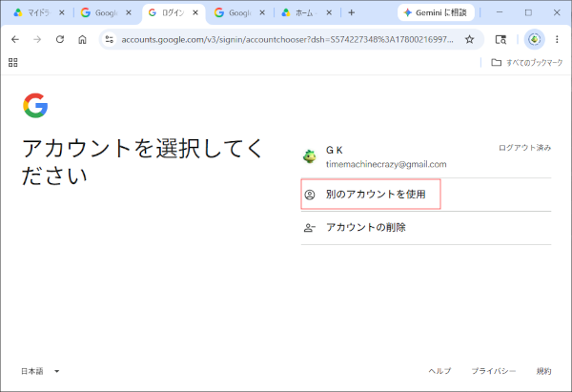572x392 pixels.
Task: Open the home page via the house icon
Action: (82, 39)
